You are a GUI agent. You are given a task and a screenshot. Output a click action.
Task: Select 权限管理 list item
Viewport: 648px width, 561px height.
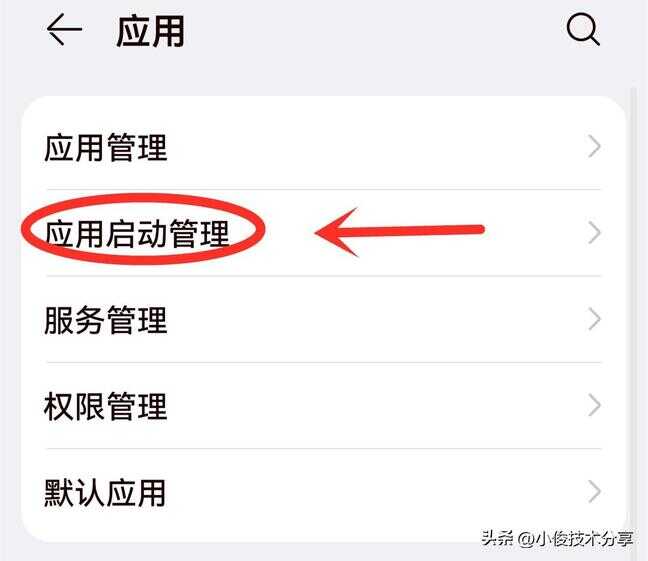[x=324, y=406]
